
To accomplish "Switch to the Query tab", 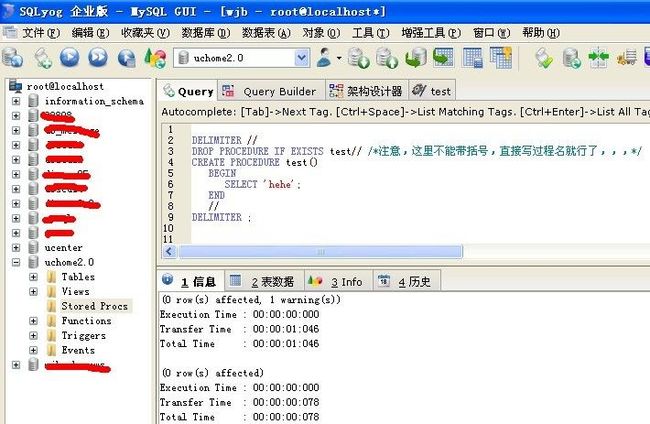I will 188,91.
